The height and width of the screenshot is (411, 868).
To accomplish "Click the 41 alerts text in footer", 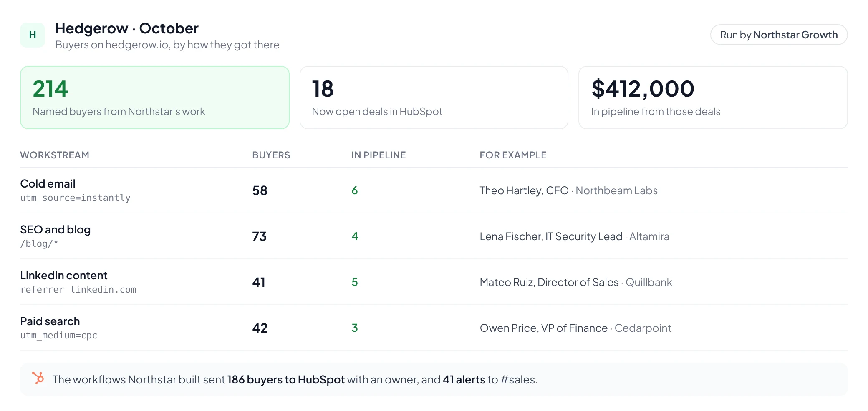I will click(x=464, y=380).
